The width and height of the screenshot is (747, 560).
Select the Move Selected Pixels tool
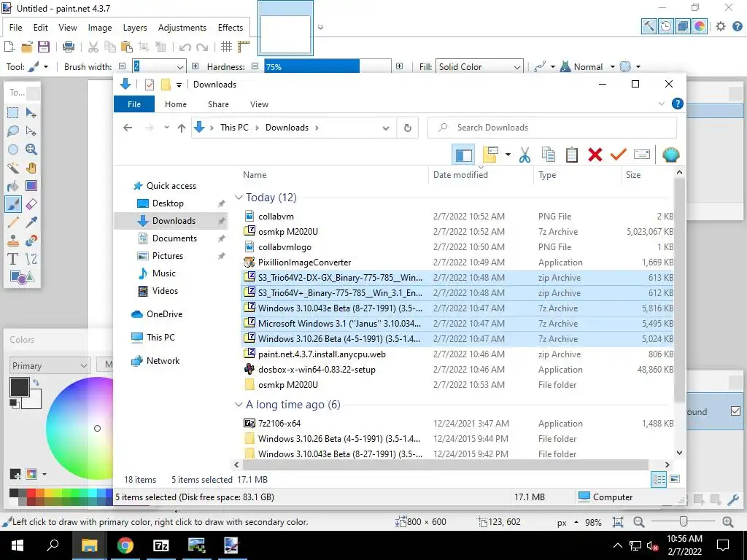click(x=31, y=113)
